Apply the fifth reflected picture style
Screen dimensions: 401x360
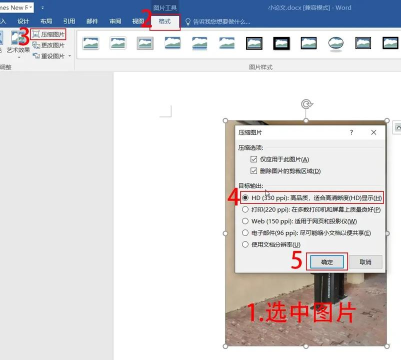(200, 43)
